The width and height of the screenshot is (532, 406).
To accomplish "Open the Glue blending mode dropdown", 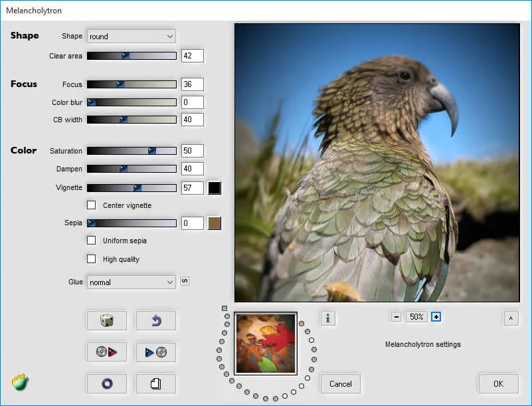I will (131, 282).
